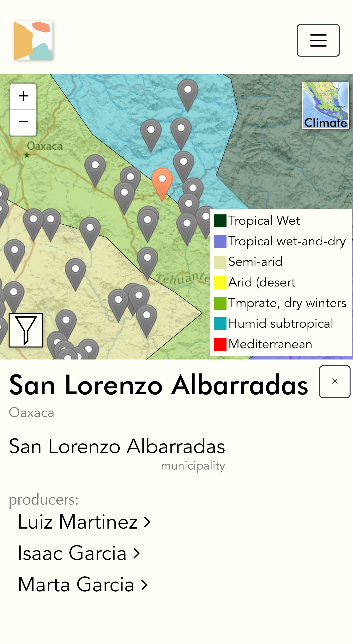The image size is (353, 644).
Task: Click the marker nearest Oaxaca city label
Action: pyautogui.click(x=95, y=168)
